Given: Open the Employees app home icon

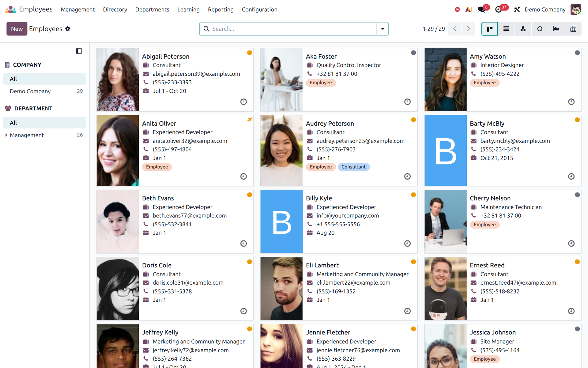Looking at the screenshot, I should [x=10, y=10].
